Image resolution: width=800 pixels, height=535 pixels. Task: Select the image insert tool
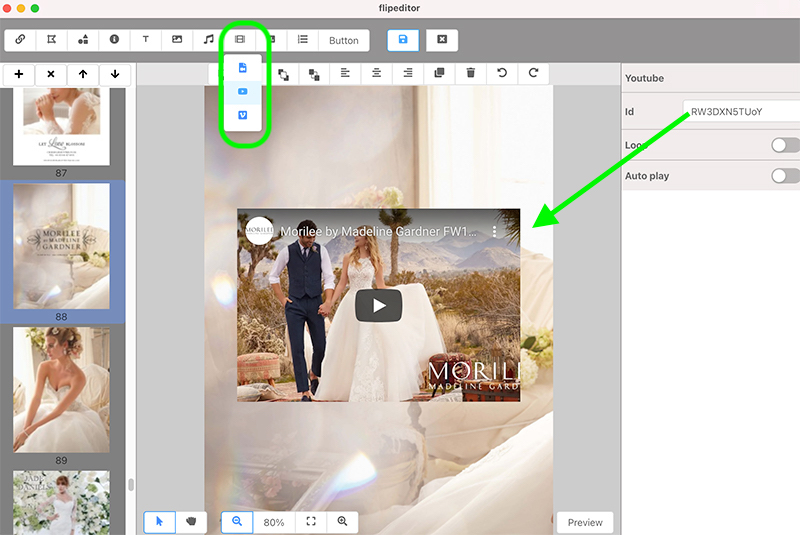coord(177,40)
